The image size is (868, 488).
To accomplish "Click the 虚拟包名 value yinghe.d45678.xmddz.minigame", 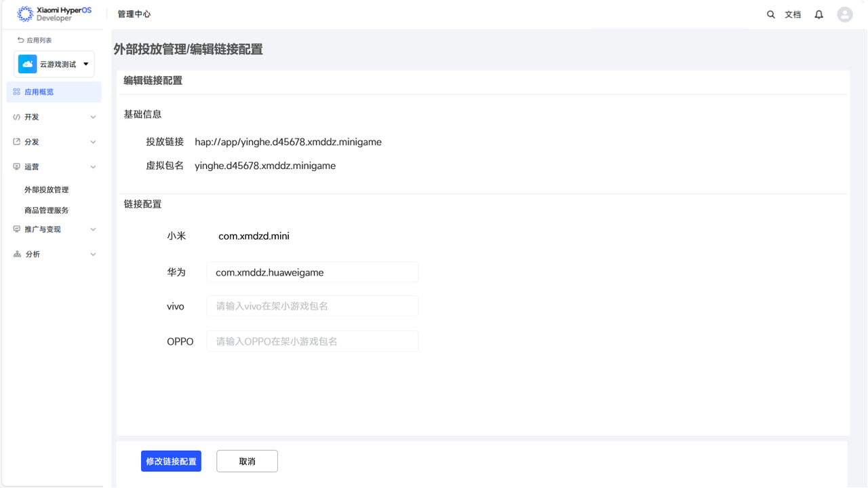I will click(265, 166).
